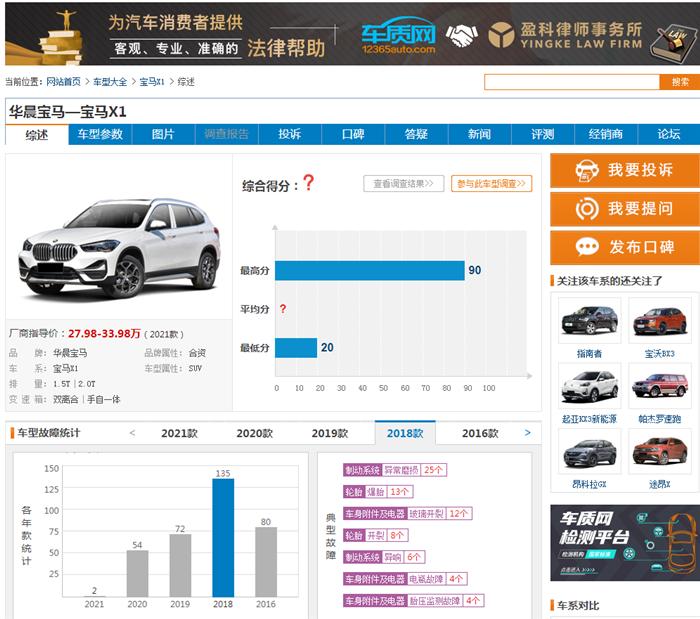Image resolution: width=700 pixels, height=619 pixels.
Task: Click the 2019 bar showing 72 in chart
Action: (x=180, y=565)
